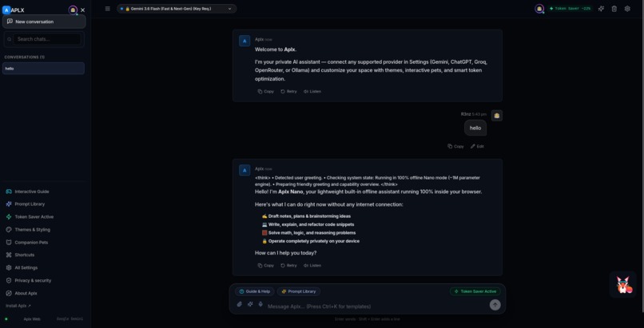The width and height of the screenshot is (644, 328).
Task: Toggle the Token Saver −22% badge
Action: point(570,9)
